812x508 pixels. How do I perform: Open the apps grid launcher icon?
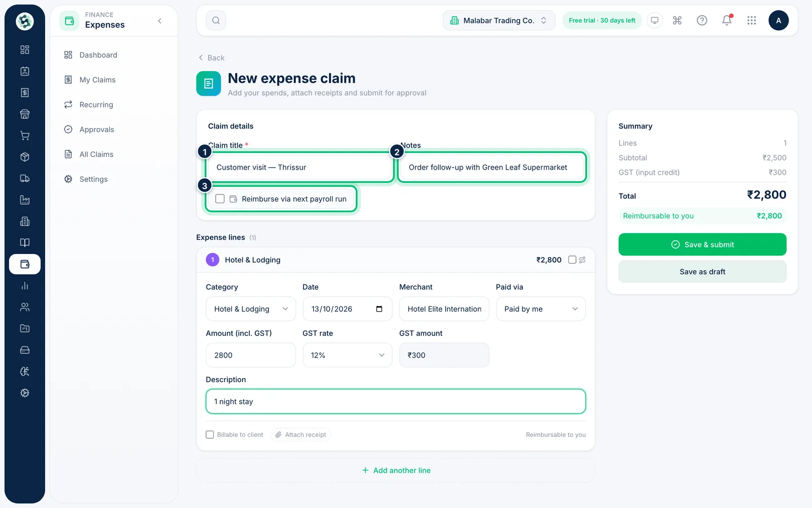[x=752, y=20]
